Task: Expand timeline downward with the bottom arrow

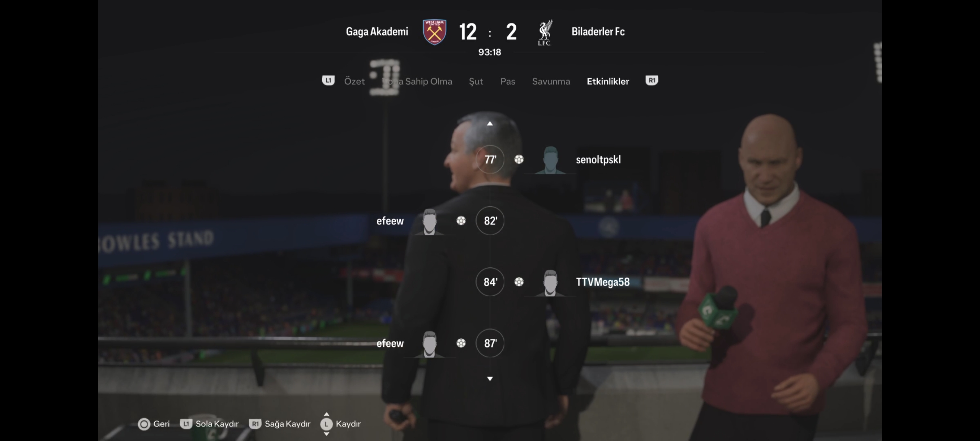Action: (490, 378)
